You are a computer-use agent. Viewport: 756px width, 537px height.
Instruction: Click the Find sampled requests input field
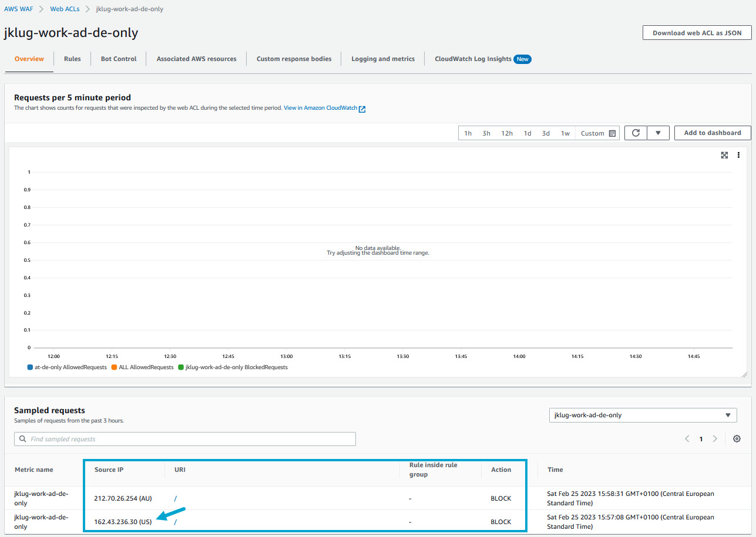click(x=188, y=438)
